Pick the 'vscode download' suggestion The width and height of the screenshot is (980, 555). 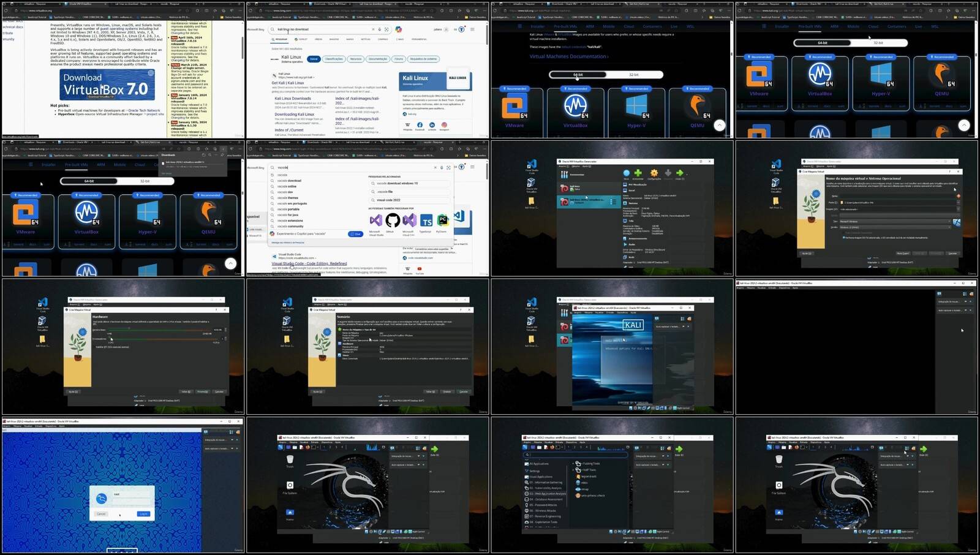tap(289, 181)
